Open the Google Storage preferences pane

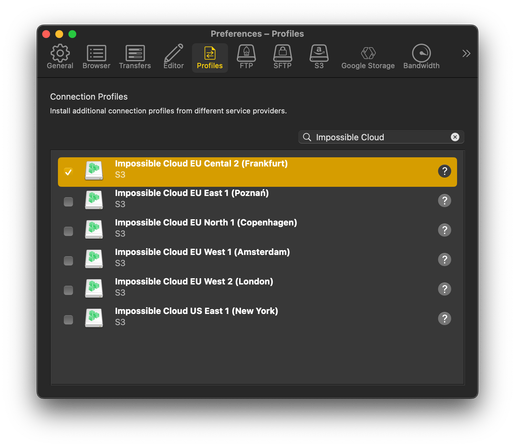click(368, 57)
